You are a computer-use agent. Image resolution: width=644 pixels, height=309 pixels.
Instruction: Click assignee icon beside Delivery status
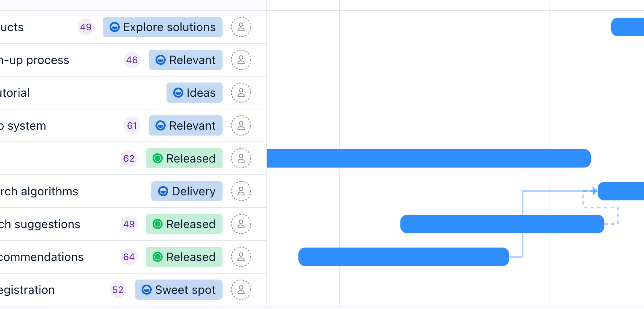point(241,191)
